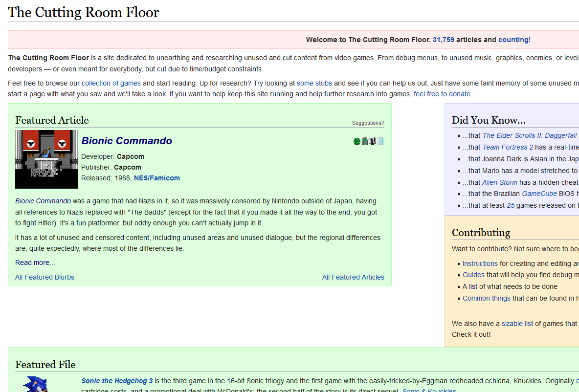Screen dimensions: 579x392
Task: Click the 31,759 article count link
Action: pos(443,40)
